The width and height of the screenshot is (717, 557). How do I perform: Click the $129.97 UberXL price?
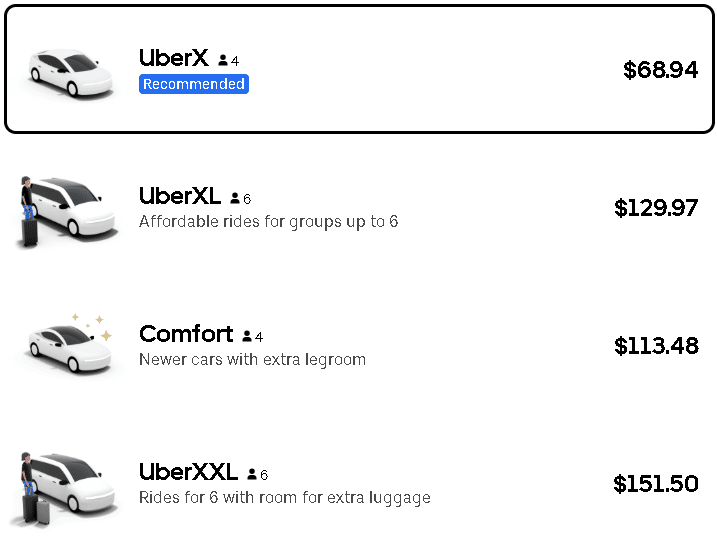click(x=656, y=208)
